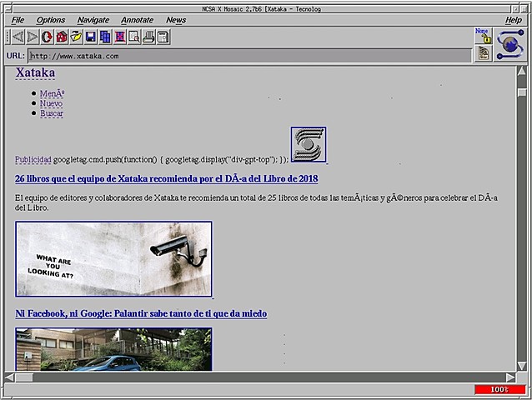
Task: Click the horizontal scrollbar thumb
Action: click(x=24, y=377)
